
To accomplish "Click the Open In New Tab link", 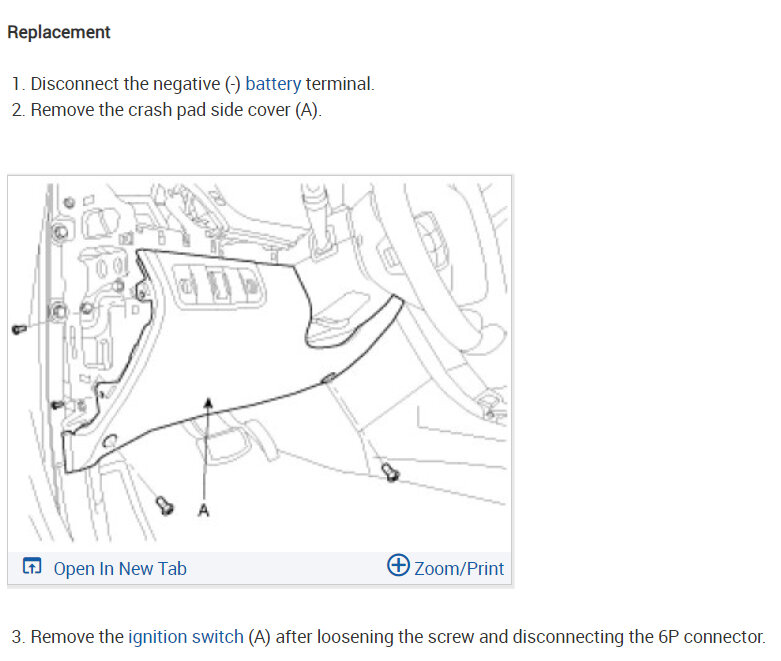I will click(120, 569).
